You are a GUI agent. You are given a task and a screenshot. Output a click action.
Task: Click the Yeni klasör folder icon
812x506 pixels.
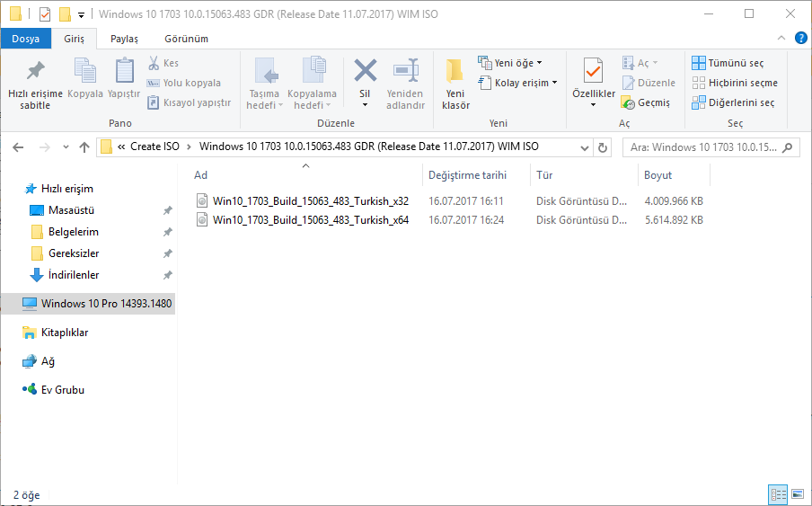point(455,70)
